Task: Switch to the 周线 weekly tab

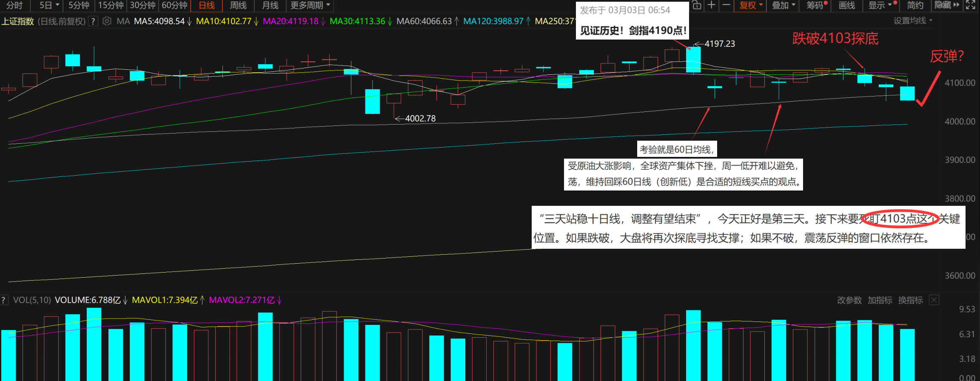Action: tap(238, 5)
